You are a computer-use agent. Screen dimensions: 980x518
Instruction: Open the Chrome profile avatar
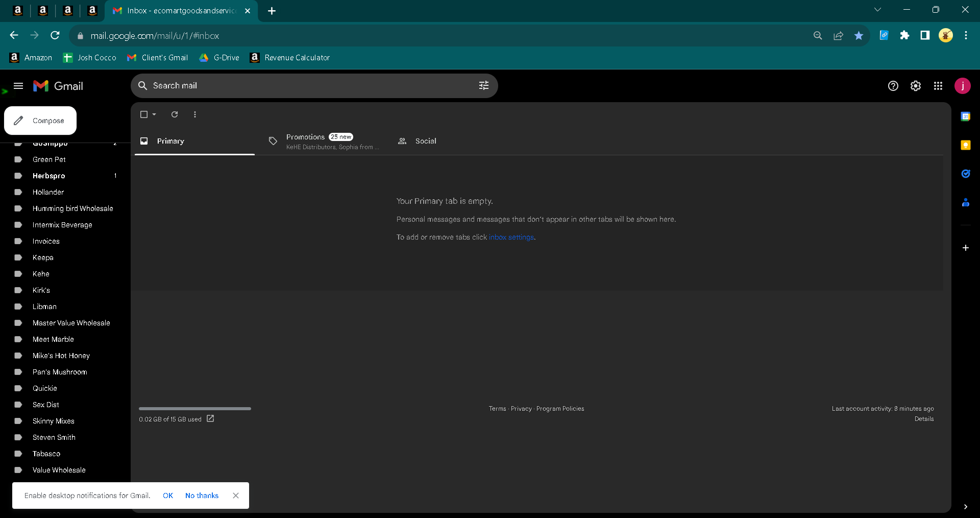click(946, 35)
